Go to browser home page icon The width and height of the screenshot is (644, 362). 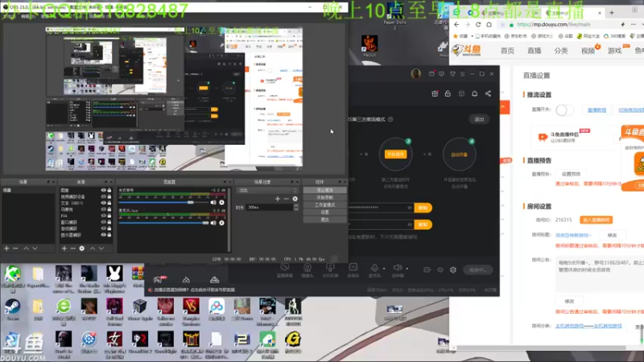click(489, 24)
